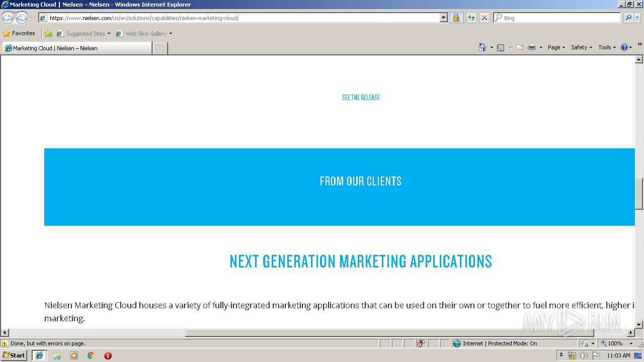
Task: Open the Windows Start button
Action: click(14, 355)
